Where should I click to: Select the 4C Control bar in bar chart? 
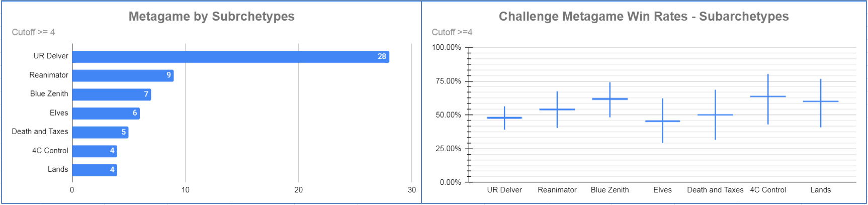(95, 151)
